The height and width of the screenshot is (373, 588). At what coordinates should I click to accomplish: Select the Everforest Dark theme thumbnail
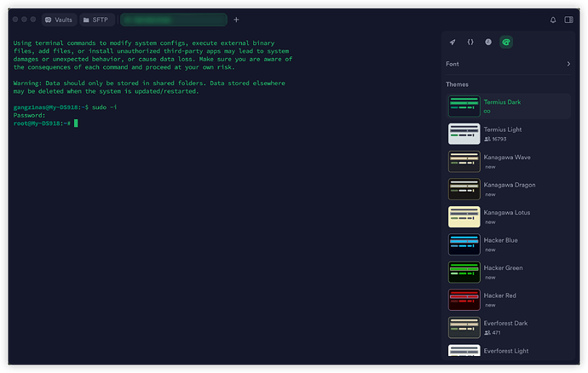pos(464,328)
